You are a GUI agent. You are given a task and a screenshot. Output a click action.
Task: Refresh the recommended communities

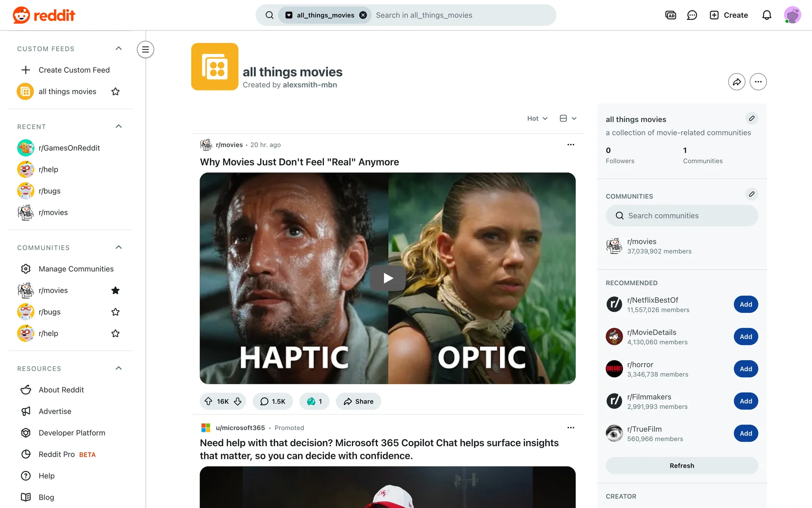[x=681, y=466]
